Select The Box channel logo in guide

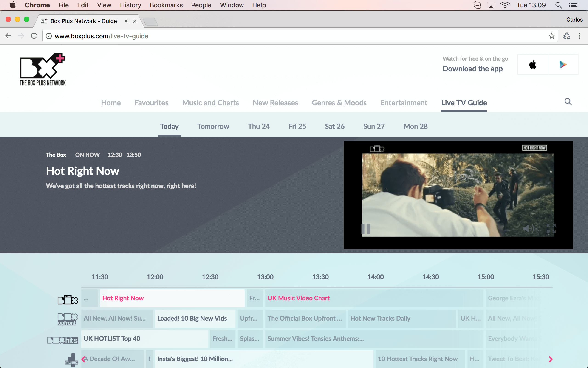pyautogui.click(x=68, y=300)
